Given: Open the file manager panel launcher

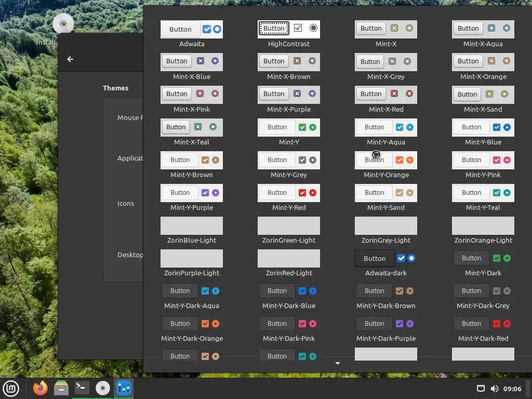Looking at the screenshot, I should click(x=61, y=388).
